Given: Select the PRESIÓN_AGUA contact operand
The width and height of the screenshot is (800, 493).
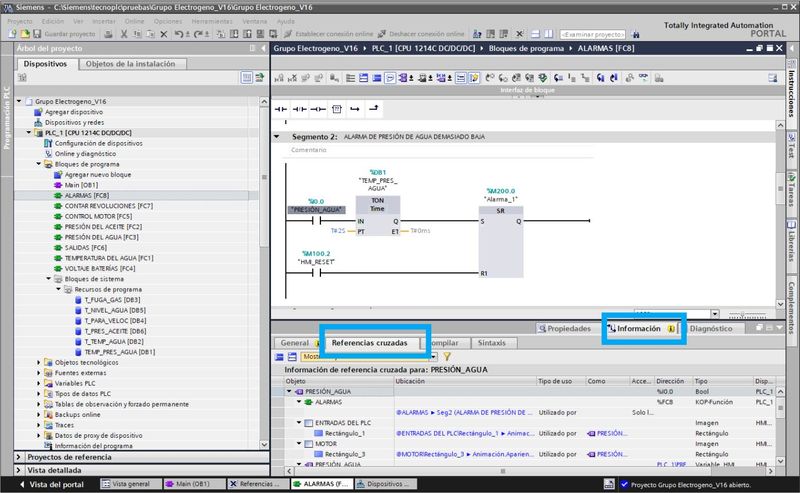Looking at the screenshot, I should [x=316, y=210].
